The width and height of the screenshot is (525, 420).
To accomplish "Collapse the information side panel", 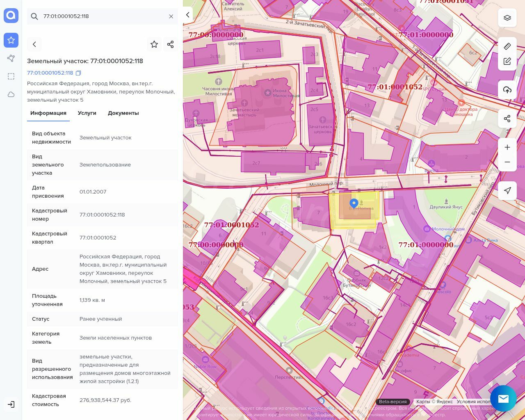I will (188, 15).
